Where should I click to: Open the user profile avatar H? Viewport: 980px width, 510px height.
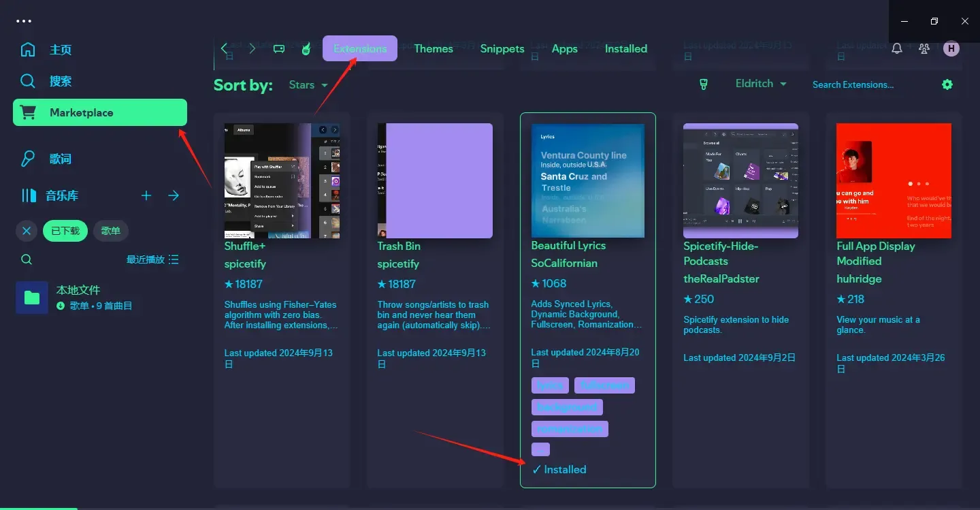[x=951, y=48]
